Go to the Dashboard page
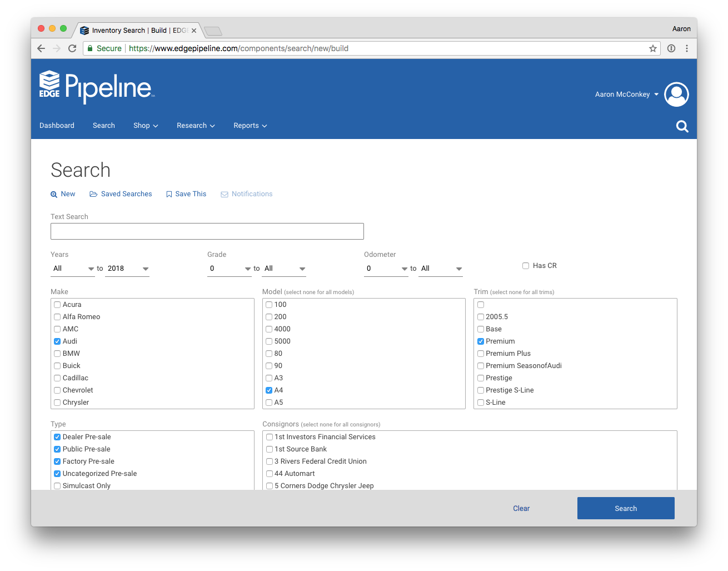Screen dimensions: 728x571 pyautogui.click(x=57, y=126)
